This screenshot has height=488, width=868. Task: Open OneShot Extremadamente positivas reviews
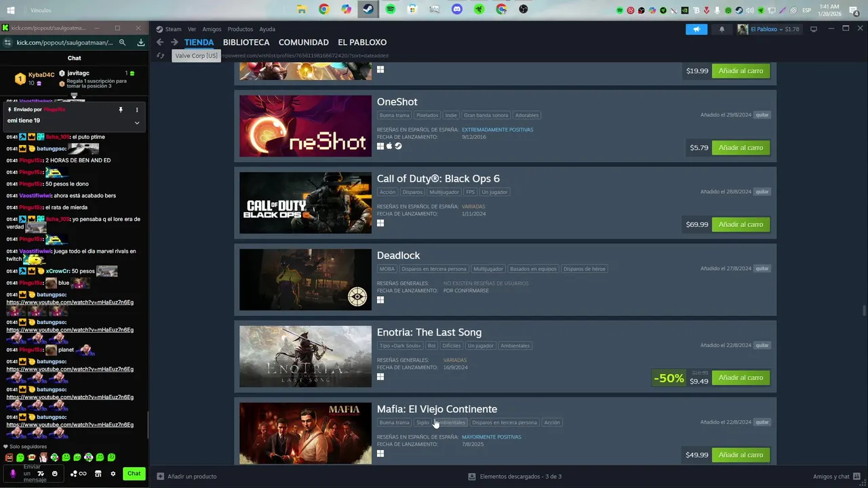(498, 129)
